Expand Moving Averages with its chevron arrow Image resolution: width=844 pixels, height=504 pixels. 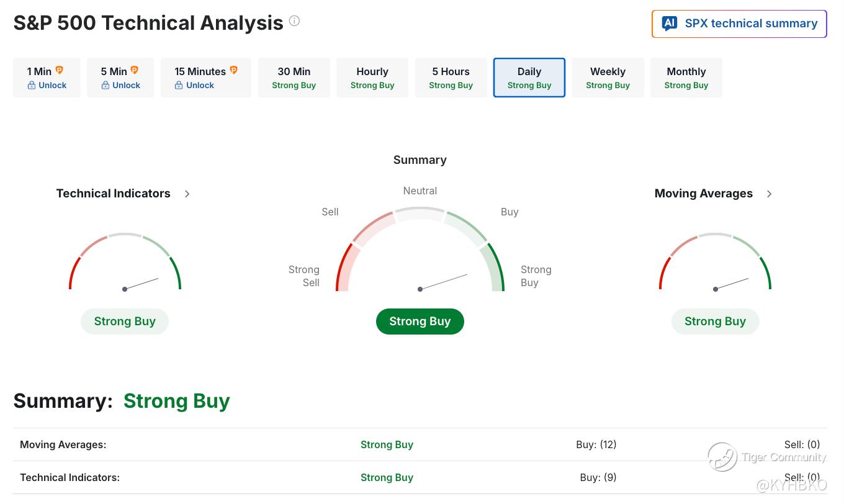coord(769,194)
